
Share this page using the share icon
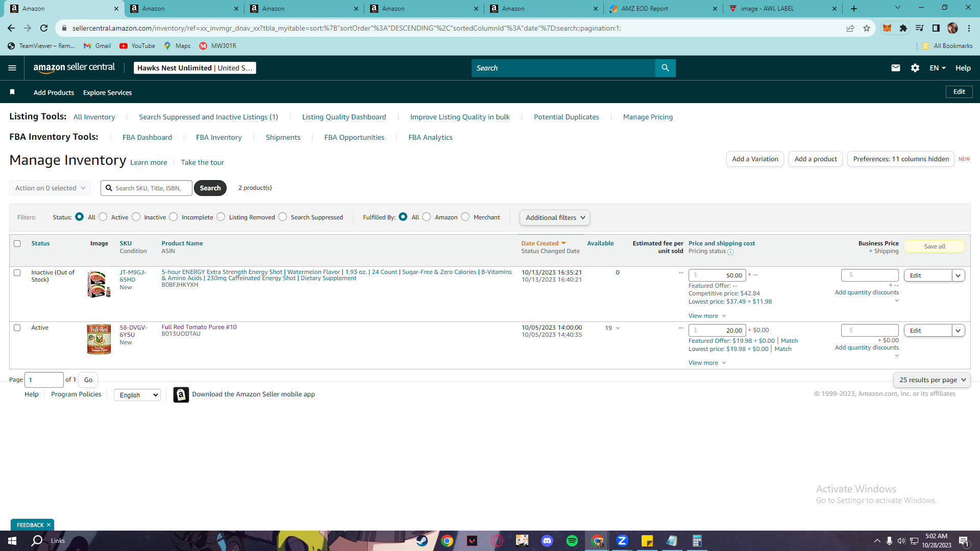[x=850, y=28]
